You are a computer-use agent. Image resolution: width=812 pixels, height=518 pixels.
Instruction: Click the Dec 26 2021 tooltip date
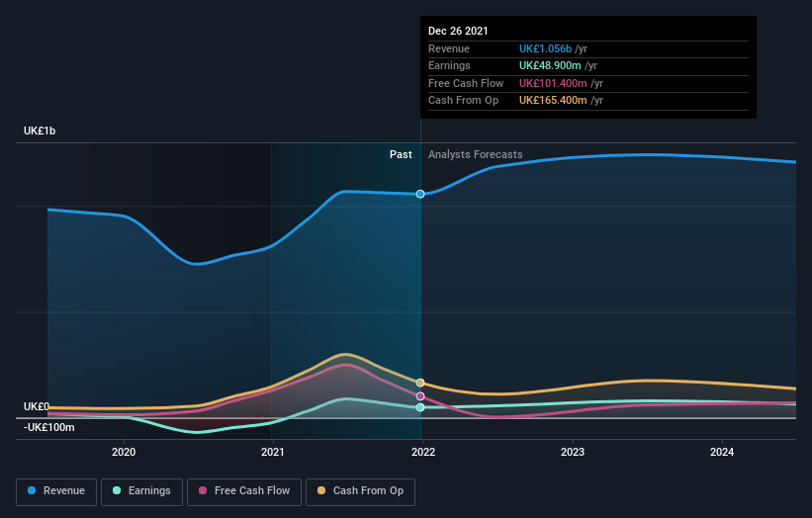[458, 31]
